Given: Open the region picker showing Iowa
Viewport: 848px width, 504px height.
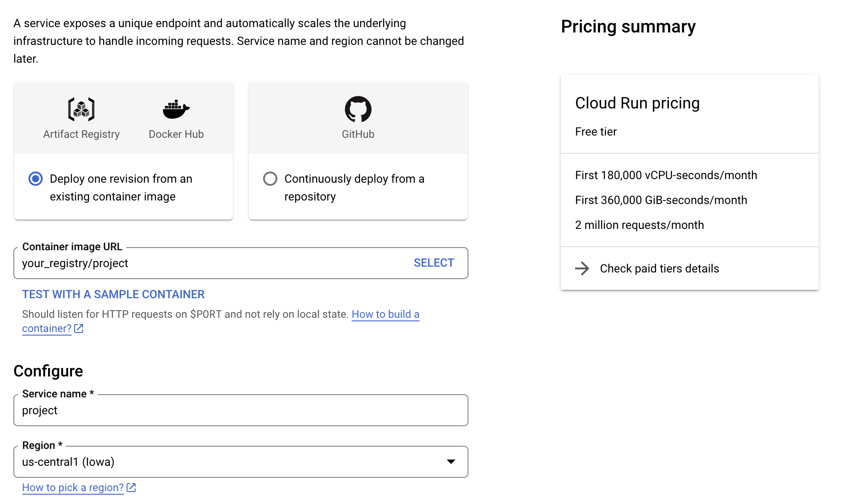Looking at the screenshot, I should coord(240,462).
